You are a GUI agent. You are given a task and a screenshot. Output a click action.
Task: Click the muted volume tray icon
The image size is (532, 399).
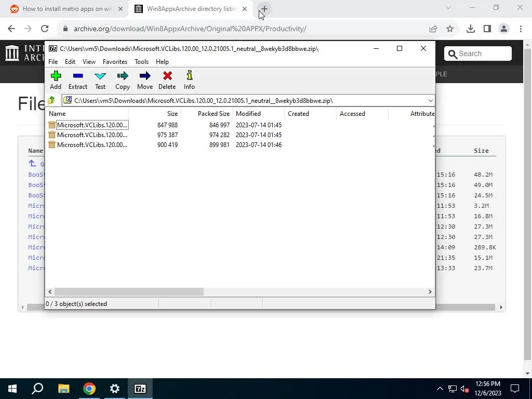pos(464,389)
